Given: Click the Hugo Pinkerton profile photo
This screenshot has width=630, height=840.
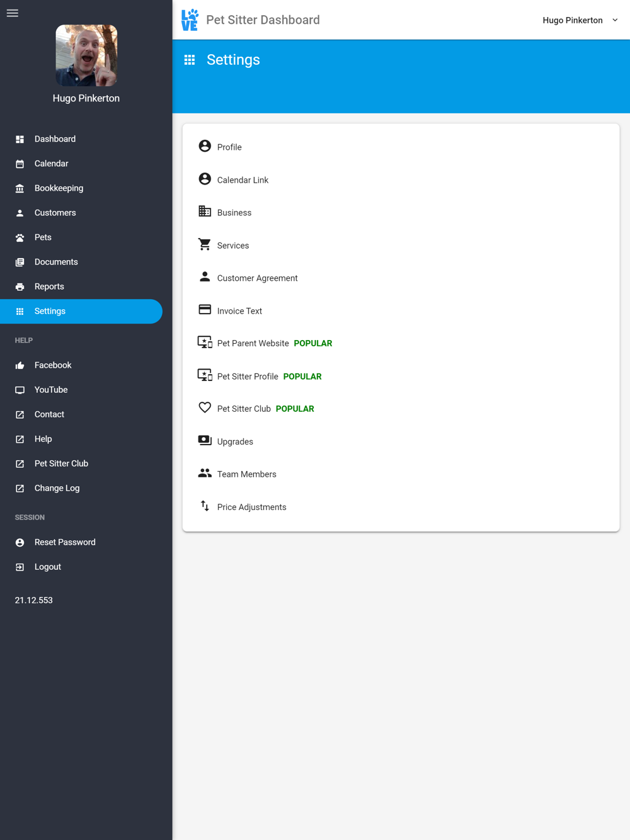Looking at the screenshot, I should (x=86, y=55).
